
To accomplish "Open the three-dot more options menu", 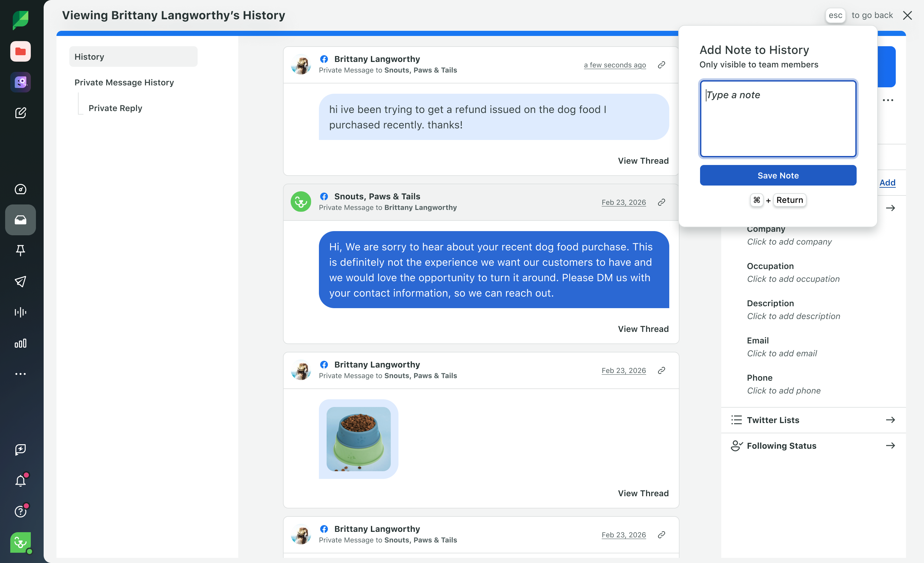I will point(888,100).
